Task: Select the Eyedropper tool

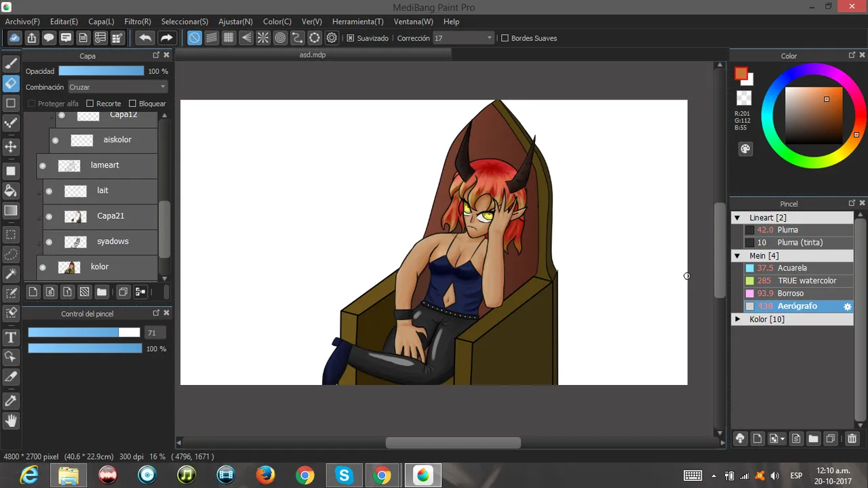Action: click(x=11, y=401)
